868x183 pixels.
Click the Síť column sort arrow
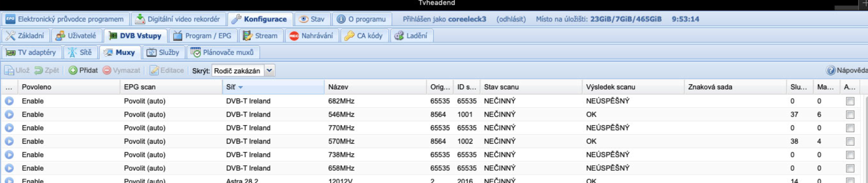pos(241,87)
